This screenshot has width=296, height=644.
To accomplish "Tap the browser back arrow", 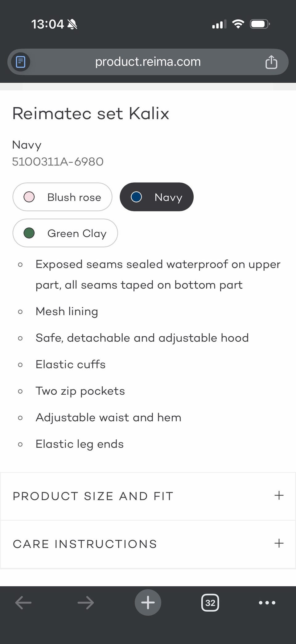I will coord(23,602).
